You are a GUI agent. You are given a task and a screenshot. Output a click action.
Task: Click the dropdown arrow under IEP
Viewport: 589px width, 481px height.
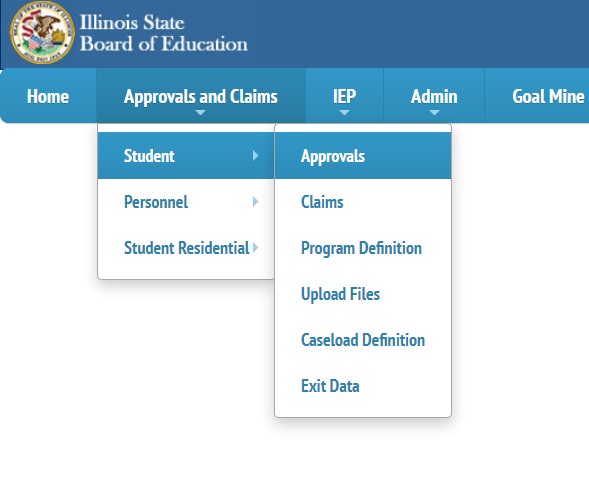[344, 112]
